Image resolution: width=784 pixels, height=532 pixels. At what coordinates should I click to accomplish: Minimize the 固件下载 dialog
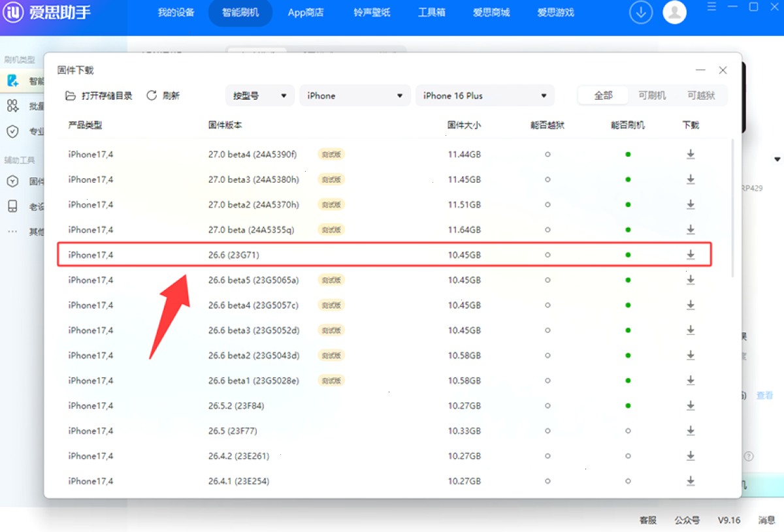click(x=700, y=70)
